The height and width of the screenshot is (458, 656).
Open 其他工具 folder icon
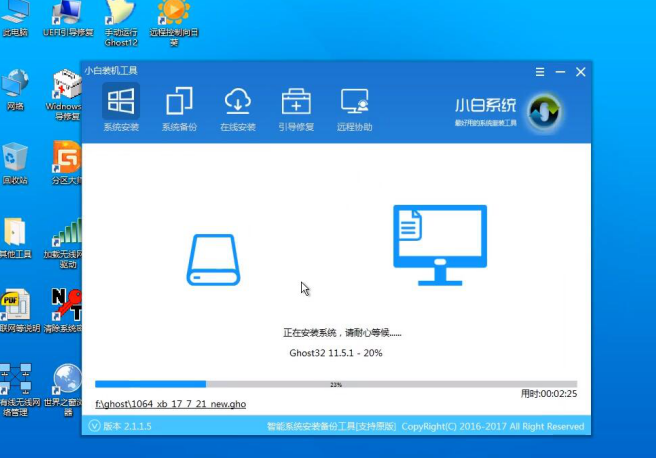pyautogui.click(x=15, y=238)
